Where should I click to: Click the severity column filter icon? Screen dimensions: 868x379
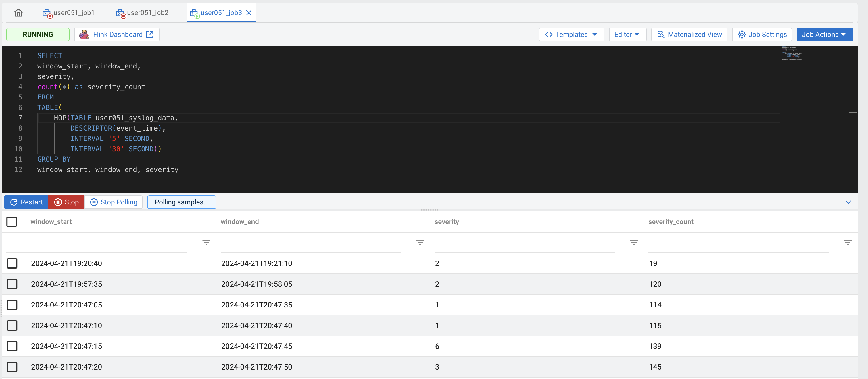(x=633, y=242)
